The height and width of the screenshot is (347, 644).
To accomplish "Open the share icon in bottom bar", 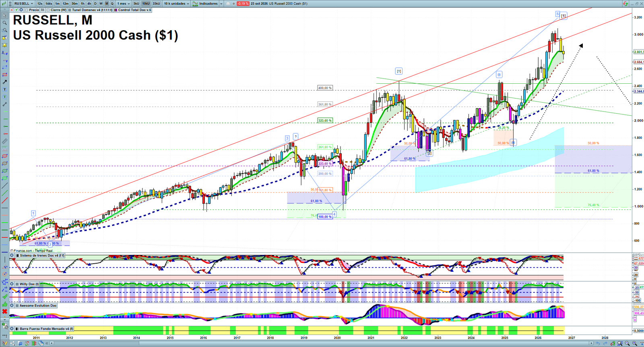I will tap(12, 343).
